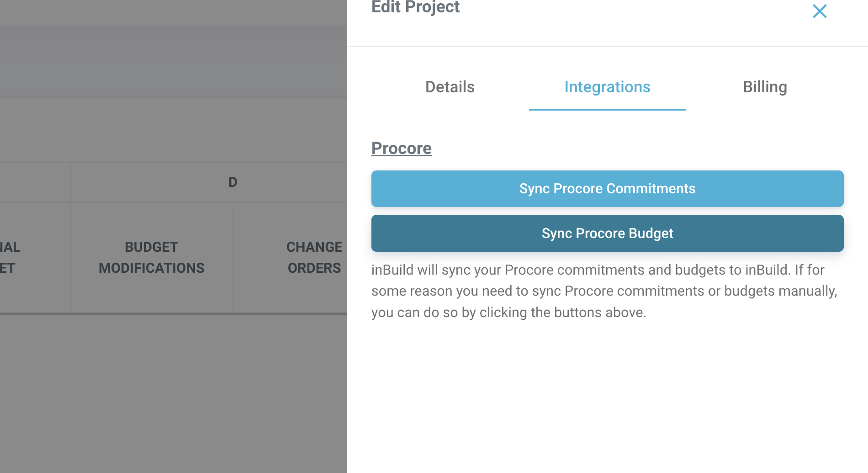
Task: Select the D column group header
Action: point(233,182)
